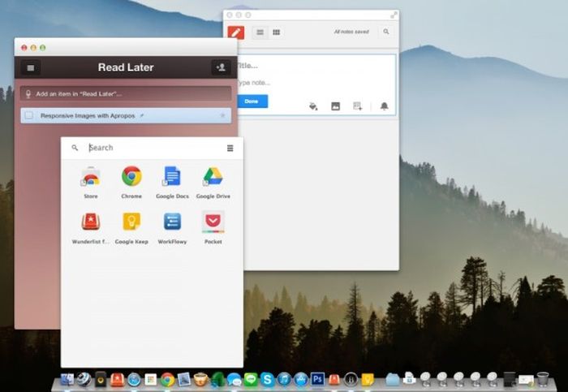The width and height of the screenshot is (568, 392).
Task: Open the coffee cup app in Dock
Action: (x=200, y=380)
